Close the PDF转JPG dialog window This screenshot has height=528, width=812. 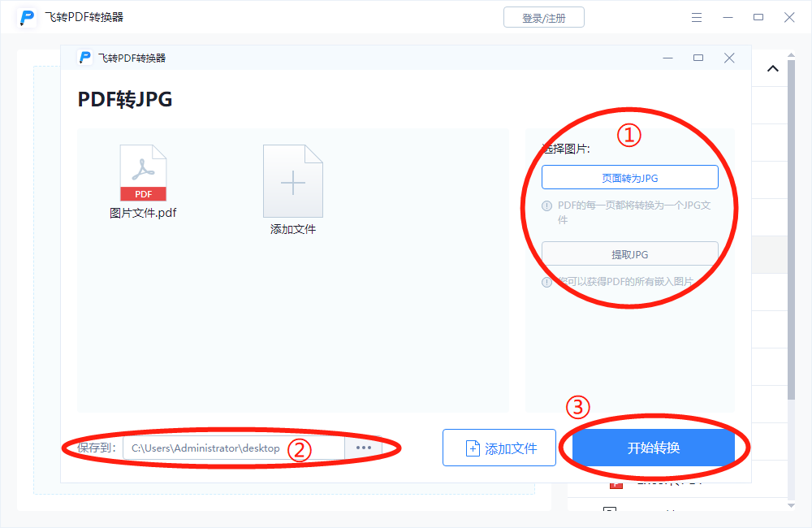[x=729, y=58]
